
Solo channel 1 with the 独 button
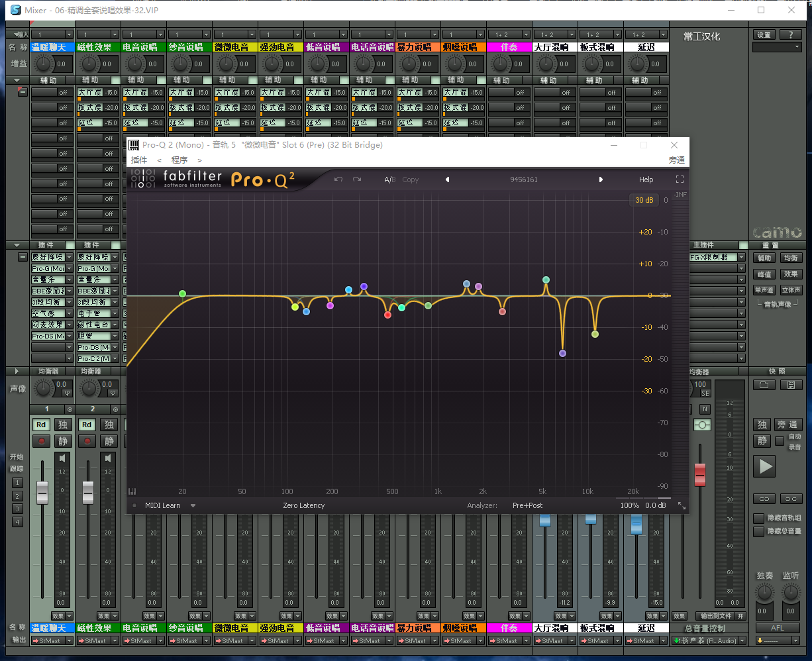[x=63, y=425]
